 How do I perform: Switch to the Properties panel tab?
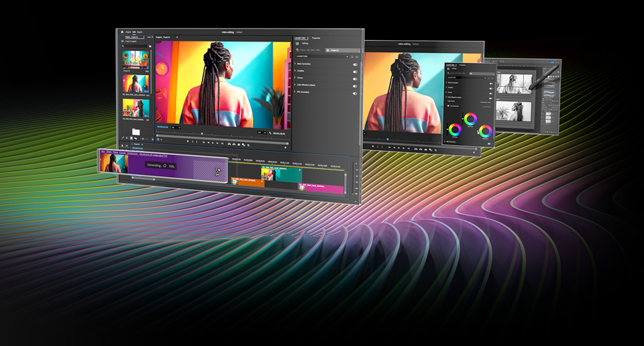(x=316, y=38)
